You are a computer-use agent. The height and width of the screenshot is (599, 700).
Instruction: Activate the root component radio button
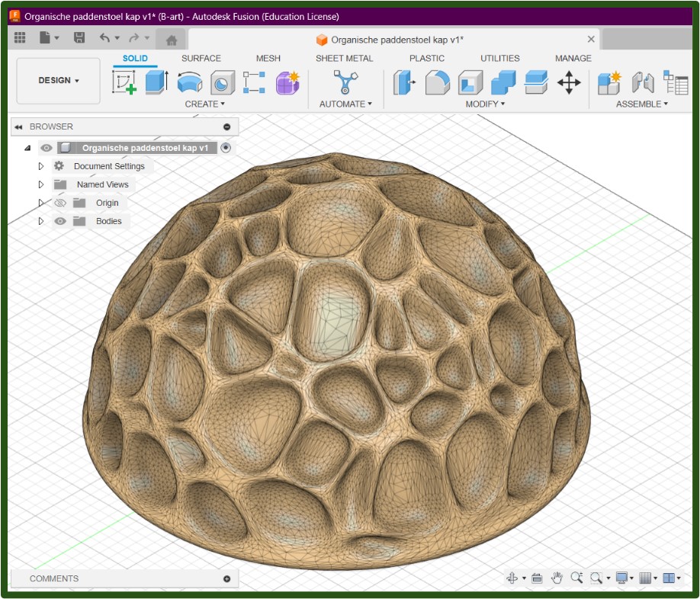pyautogui.click(x=226, y=148)
